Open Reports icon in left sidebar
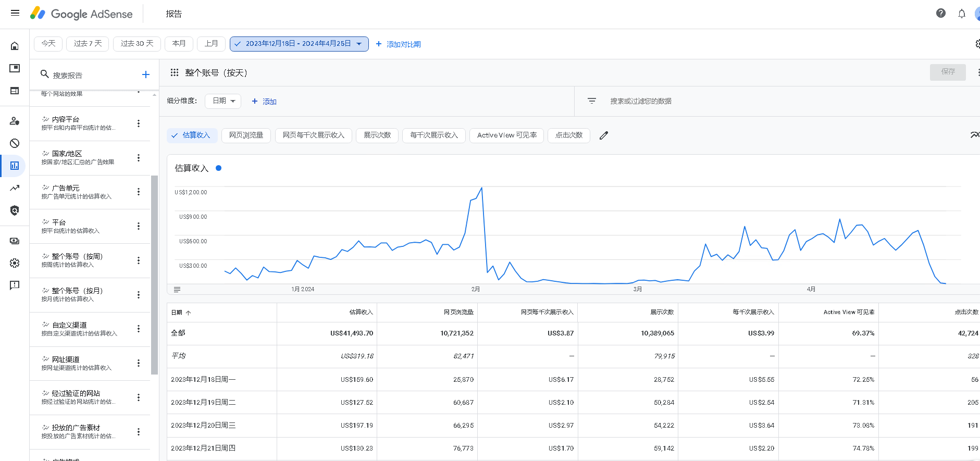Viewport: 980px width, 461px height. click(x=15, y=166)
